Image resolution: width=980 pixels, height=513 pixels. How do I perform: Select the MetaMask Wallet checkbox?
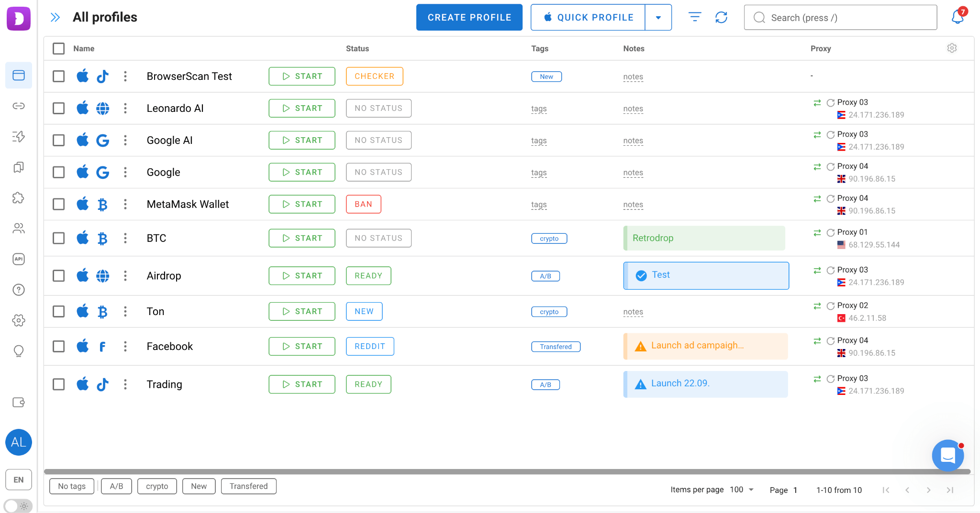tap(58, 204)
